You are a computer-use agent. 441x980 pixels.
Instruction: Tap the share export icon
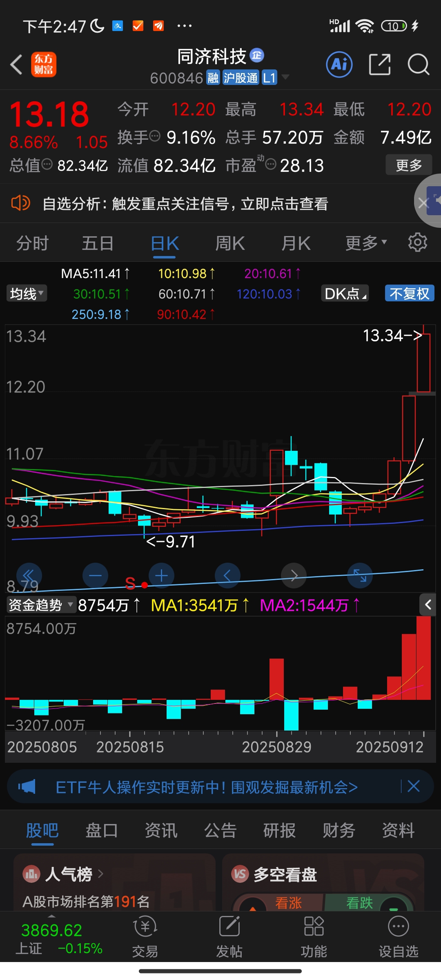coord(380,65)
